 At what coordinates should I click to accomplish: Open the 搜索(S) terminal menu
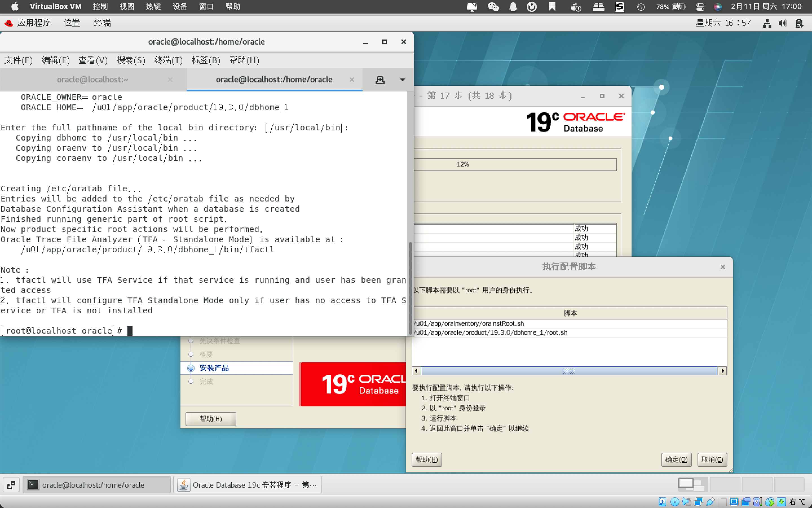point(131,60)
